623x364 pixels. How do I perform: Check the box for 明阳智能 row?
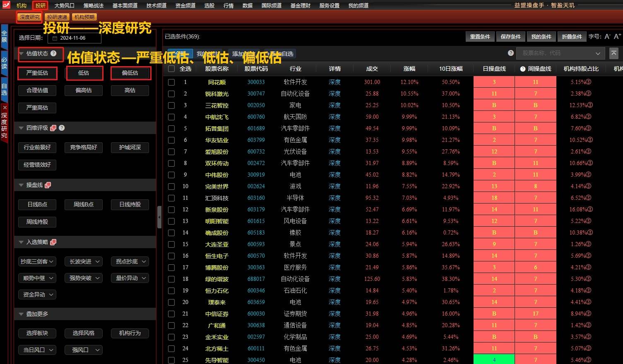click(171, 221)
